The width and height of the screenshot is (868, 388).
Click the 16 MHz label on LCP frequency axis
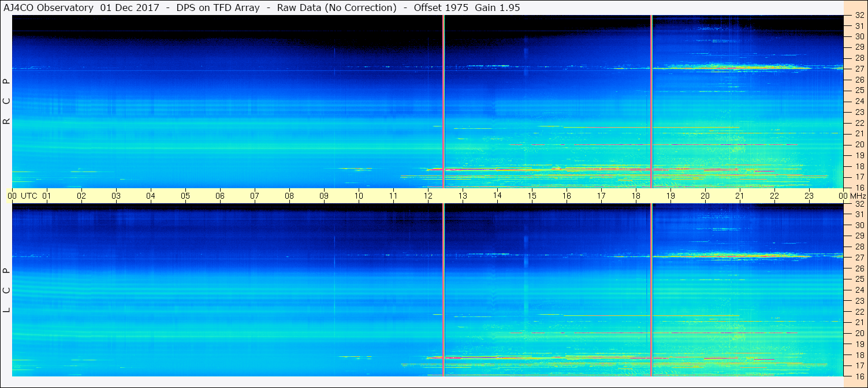click(x=859, y=376)
